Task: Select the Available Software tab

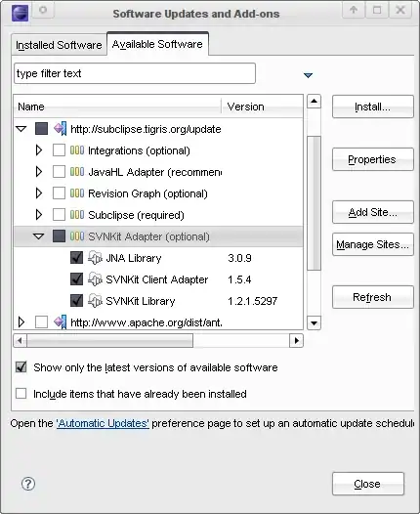Action: pos(157,44)
